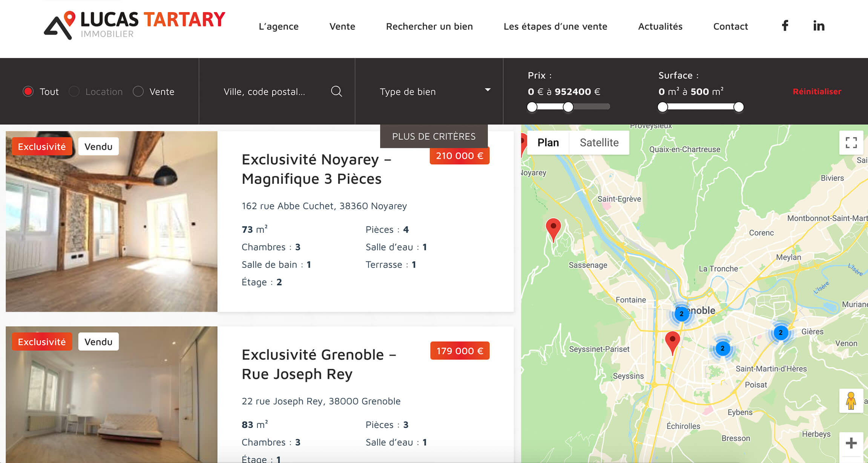Screen dimensions: 868x463
Task: Click the Prix slider maximum handle
Action: [x=568, y=107]
